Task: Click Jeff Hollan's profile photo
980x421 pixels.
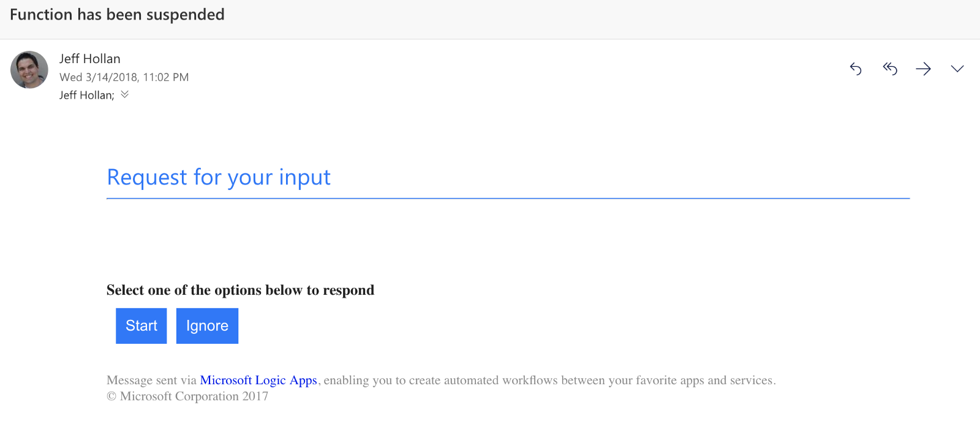Action: tap(29, 70)
